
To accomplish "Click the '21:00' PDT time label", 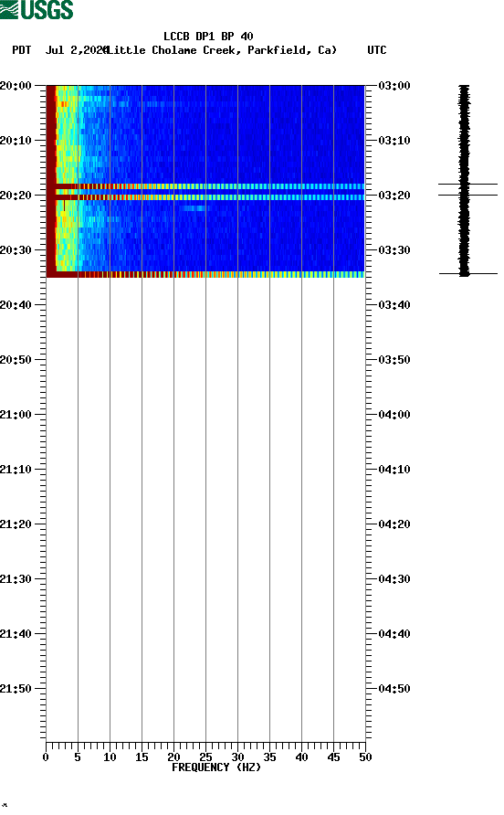I will [x=16, y=415].
